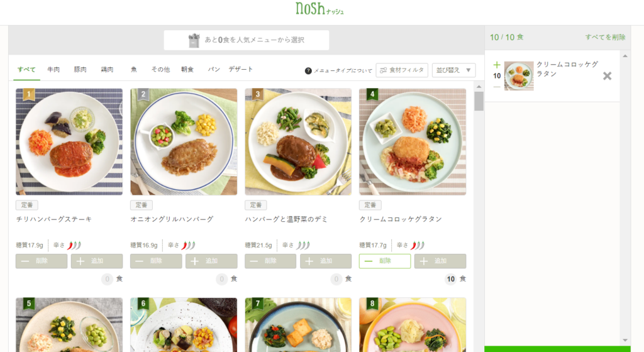Click the menu list vertical scrollbar thumb
This screenshot has width=644, height=352.
point(479,101)
